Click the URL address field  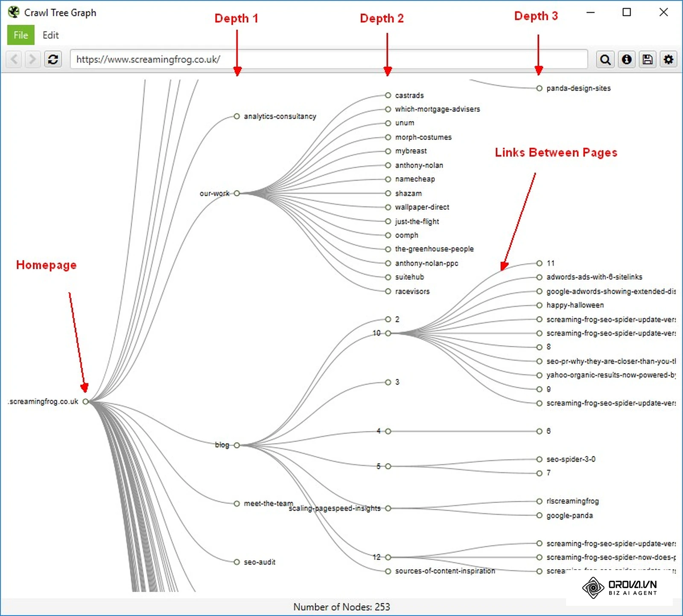tap(329, 59)
